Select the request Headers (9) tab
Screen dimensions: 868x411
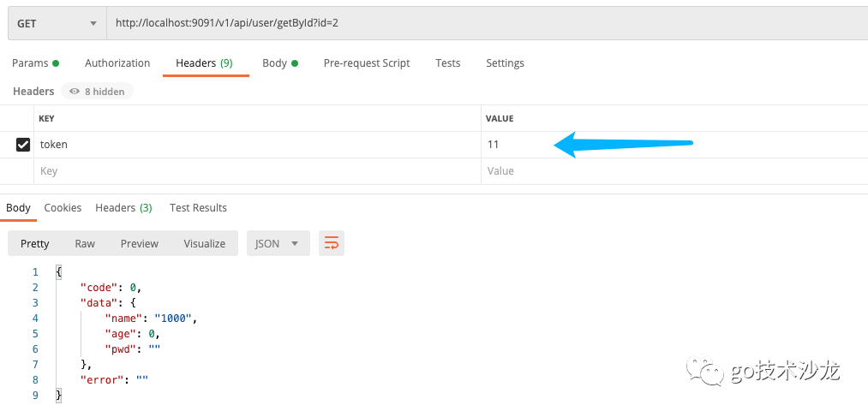click(204, 63)
